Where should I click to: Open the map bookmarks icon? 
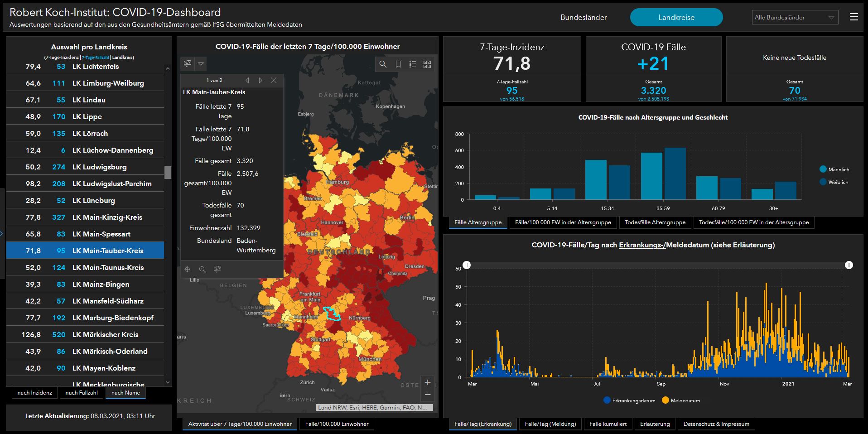click(398, 64)
